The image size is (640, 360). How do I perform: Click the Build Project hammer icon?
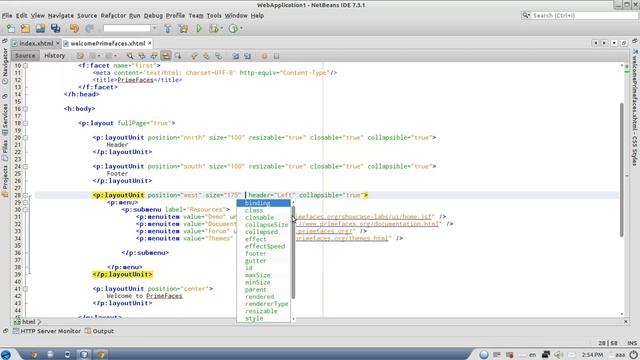[x=168, y=29]
